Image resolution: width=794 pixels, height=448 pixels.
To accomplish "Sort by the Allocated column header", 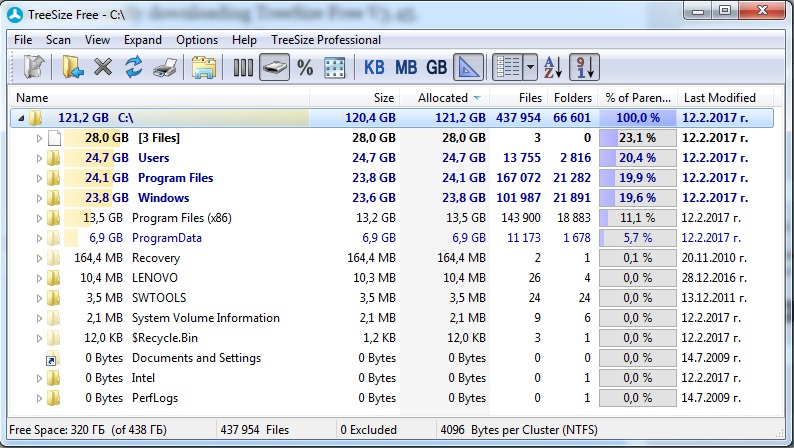I will click(445, 98).
